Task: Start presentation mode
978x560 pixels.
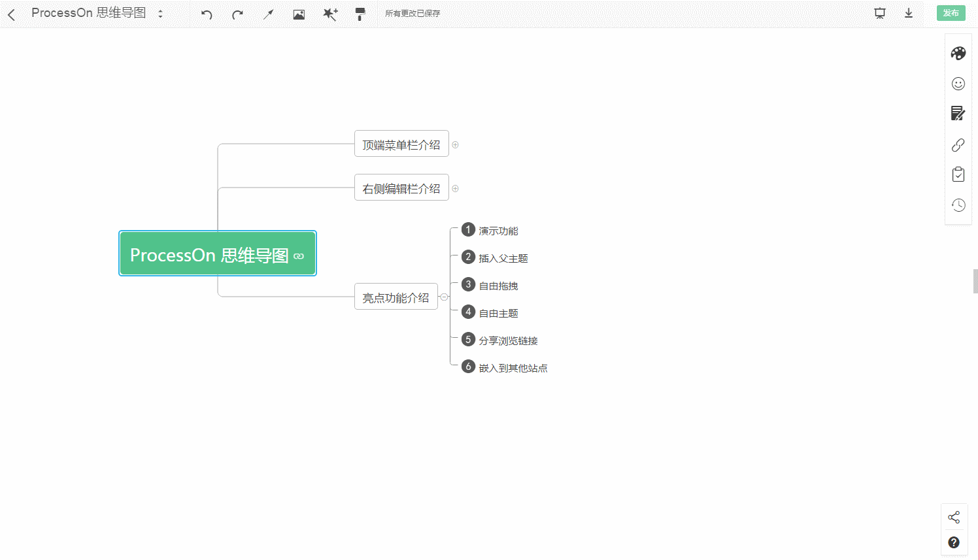Action: [x=879, y=12]
